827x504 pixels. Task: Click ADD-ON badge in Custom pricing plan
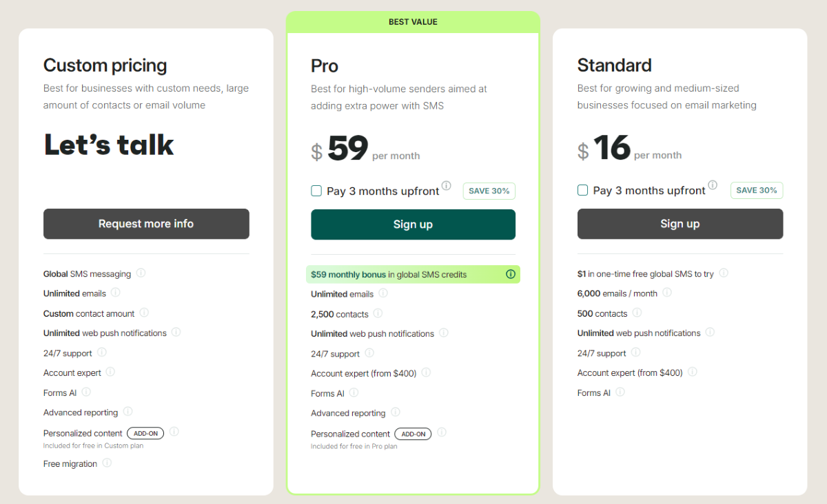[x=145, y=433]
